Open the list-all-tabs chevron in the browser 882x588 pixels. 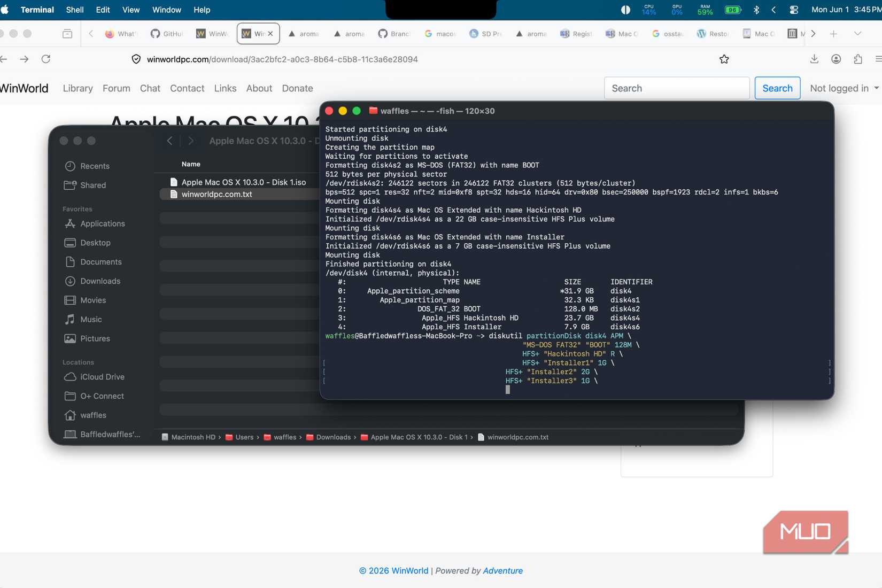point(858,34)
